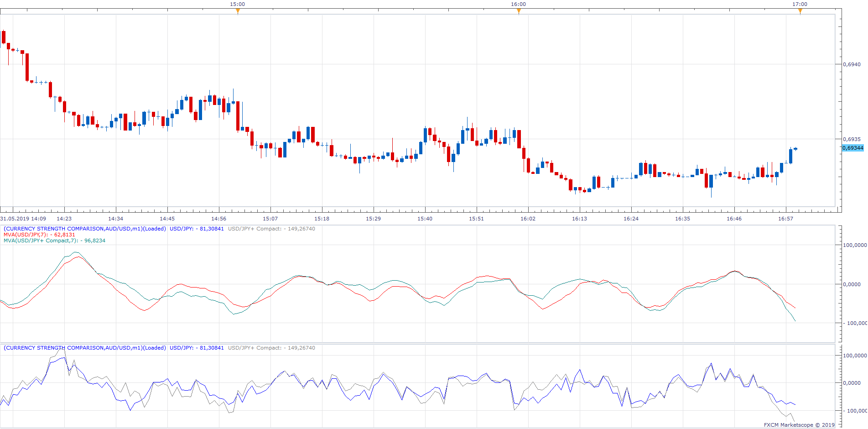The width and height of the screenshot is (868, 429).
Task: Click the 14:23 time axis label
Action: coord(64,219)
